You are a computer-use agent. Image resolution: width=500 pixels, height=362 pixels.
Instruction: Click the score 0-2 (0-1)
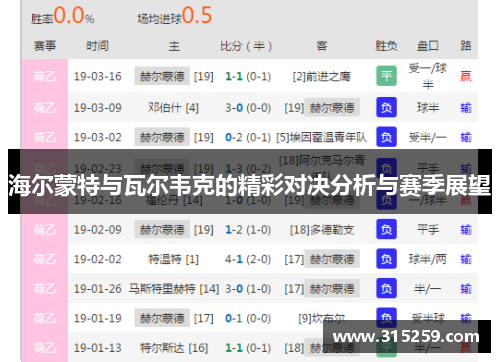(248, 137)
